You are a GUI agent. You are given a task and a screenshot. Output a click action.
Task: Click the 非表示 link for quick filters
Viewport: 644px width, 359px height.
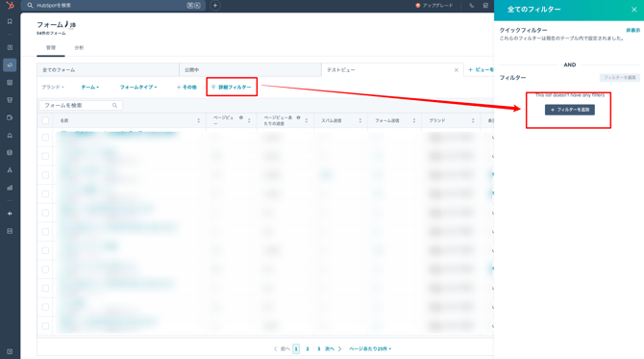632,31
